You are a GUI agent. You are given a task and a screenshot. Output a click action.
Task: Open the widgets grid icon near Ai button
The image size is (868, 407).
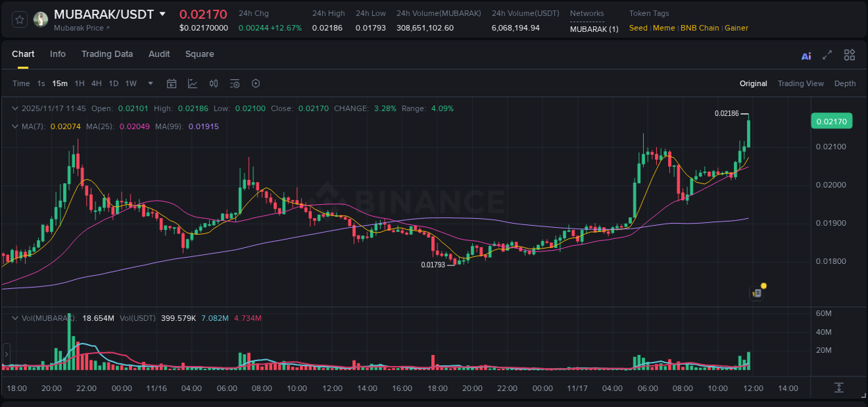849,55
